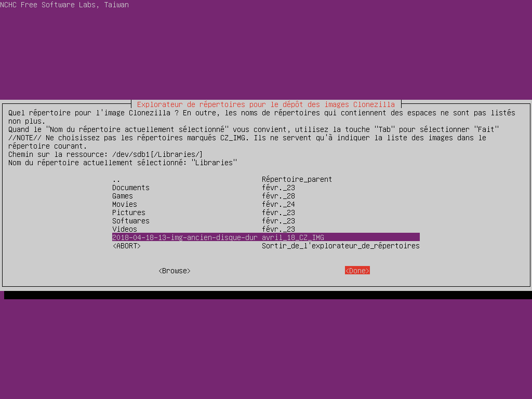Confirm with the <Done> button
Viewport: 532px width, 399px height.
[x=357, y=270]
